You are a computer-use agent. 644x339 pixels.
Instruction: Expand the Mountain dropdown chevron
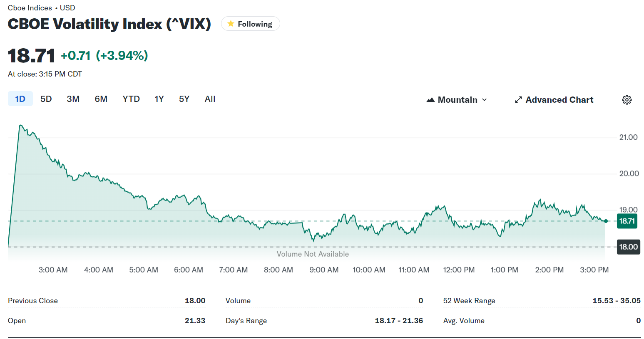[x=484, y=100]
